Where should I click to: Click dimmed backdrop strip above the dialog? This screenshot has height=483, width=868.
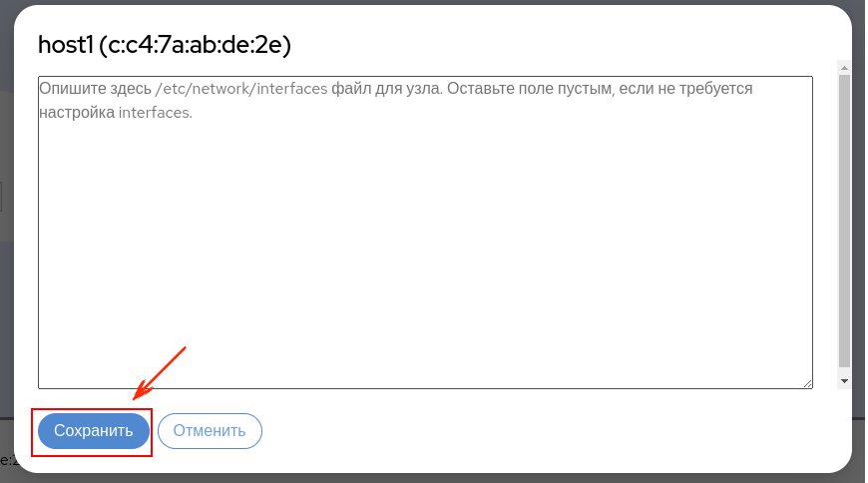[x=432, y=2]
